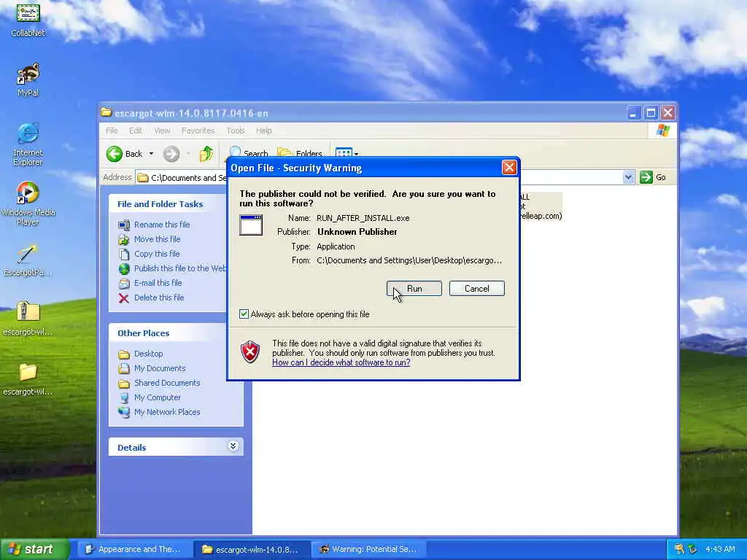
Task: Select the MyPal desktop shortcut
Action: 28,79
